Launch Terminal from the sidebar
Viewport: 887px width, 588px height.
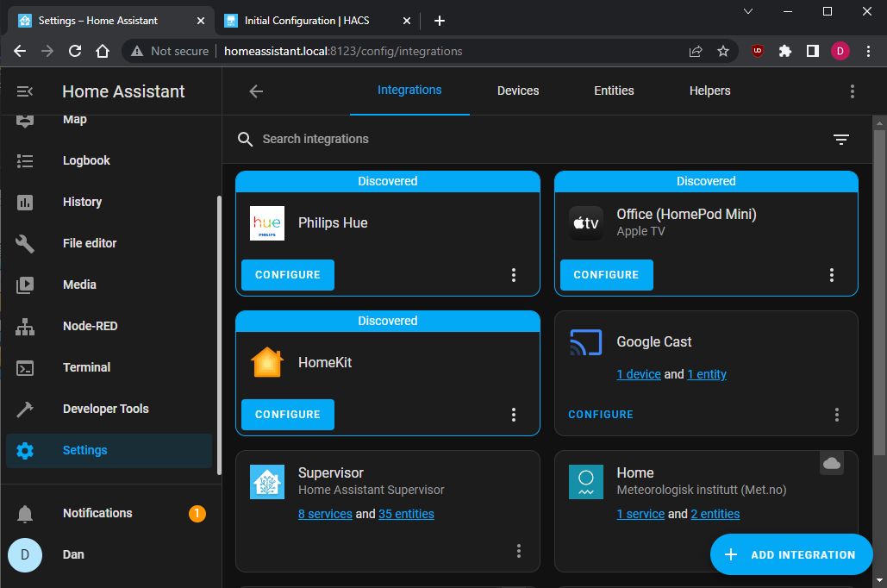click(109, 367)
